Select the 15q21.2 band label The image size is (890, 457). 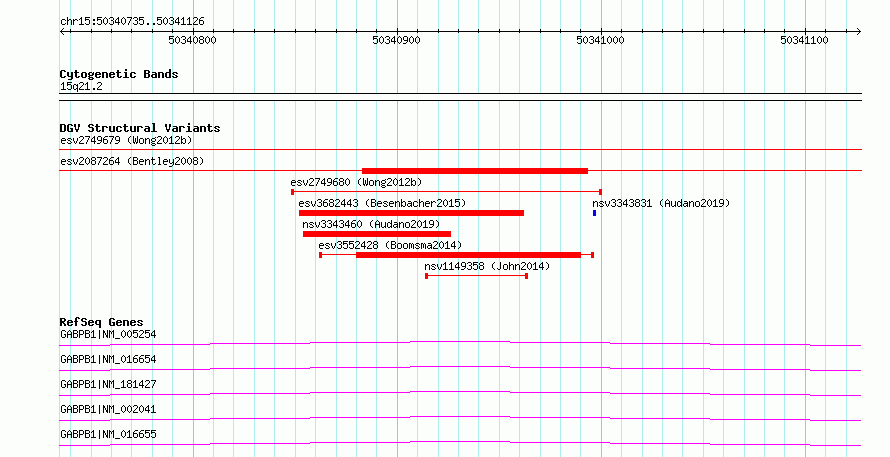[x=81, y=87]
